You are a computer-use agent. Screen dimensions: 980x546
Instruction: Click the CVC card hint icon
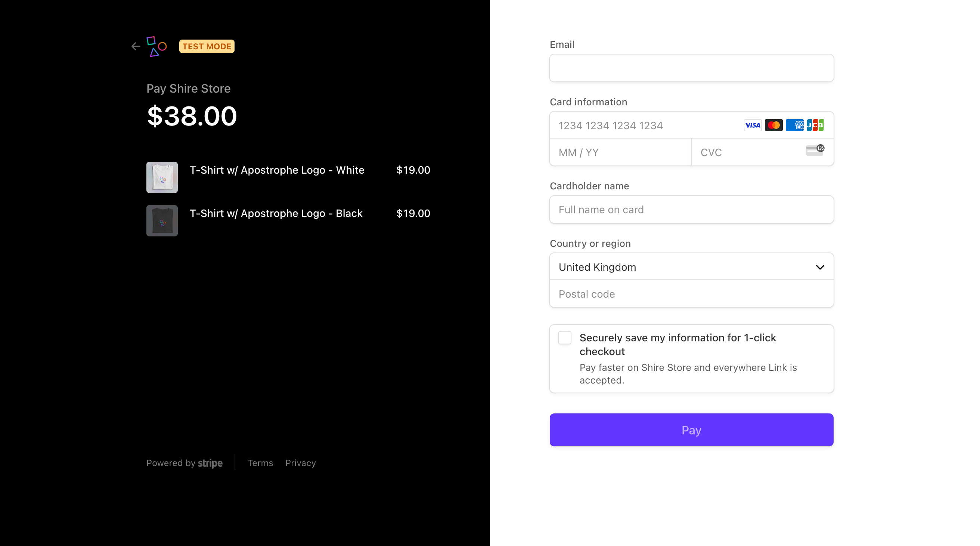(x=815, y=151)
